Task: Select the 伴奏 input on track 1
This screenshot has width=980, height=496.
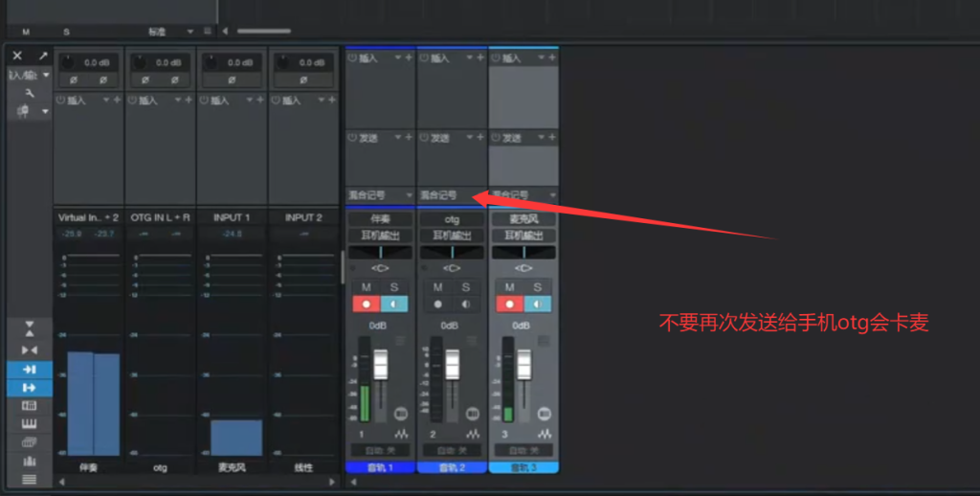Action: point(380,219)
